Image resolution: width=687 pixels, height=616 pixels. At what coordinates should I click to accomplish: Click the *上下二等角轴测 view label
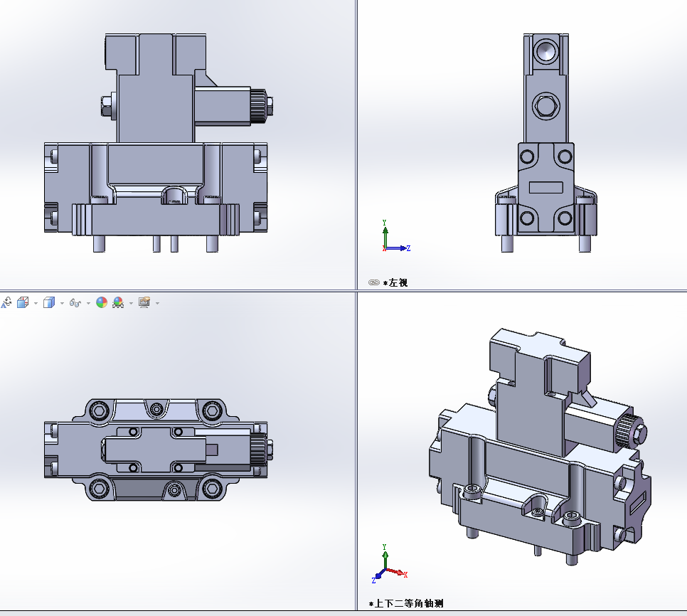tap(406, 603)
